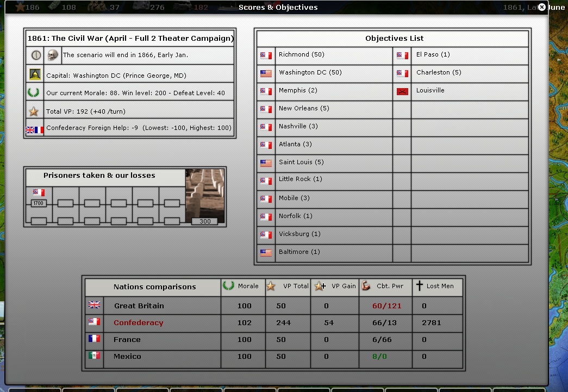Click the Louisville contested flag icon

(402, 91)
